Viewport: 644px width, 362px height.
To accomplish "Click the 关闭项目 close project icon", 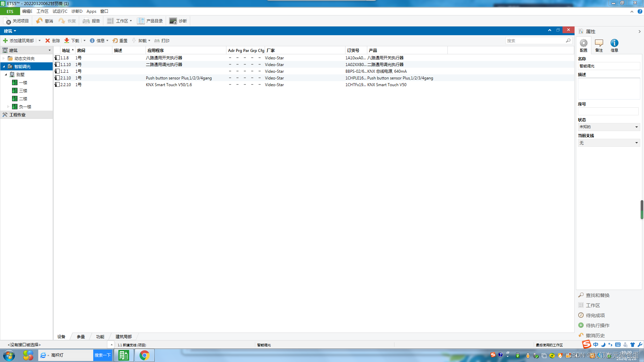I will (7, 21).
